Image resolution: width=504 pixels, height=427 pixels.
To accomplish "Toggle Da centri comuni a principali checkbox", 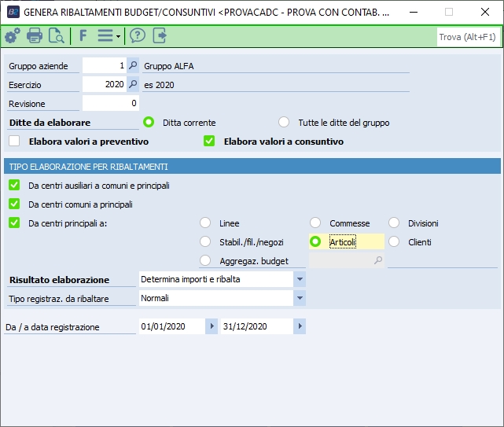I will pos(14,204).
